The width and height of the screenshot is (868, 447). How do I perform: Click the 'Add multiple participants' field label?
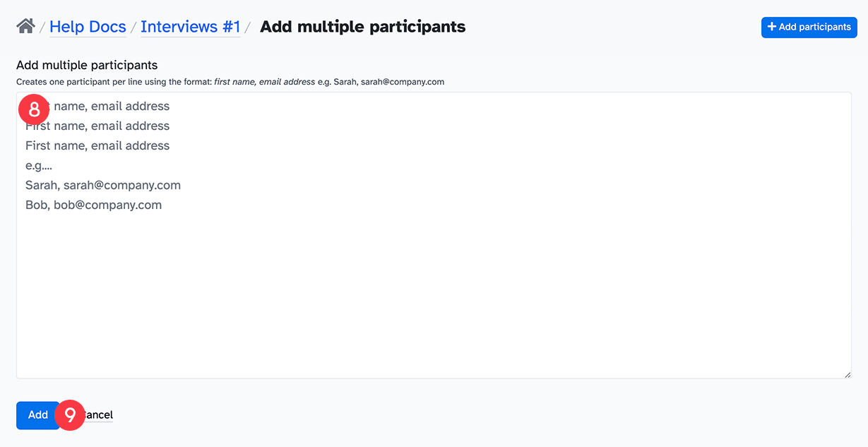[87, 66]
